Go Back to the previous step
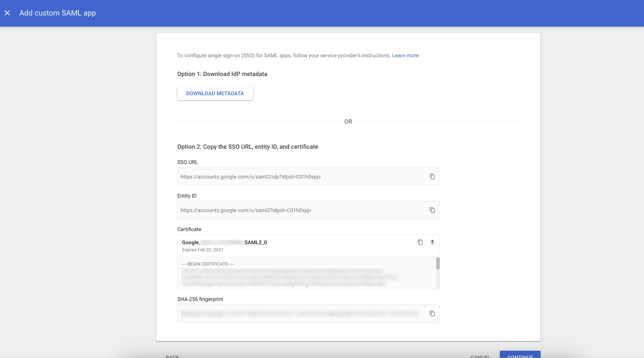This screenshot has width=644, height=358. point(172,356)
